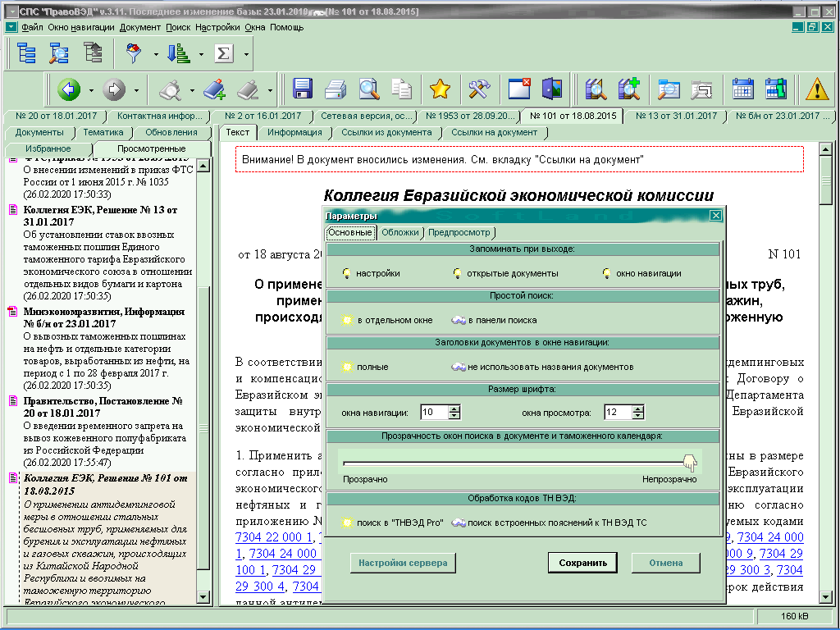
Task: Select simple search 'в отдельном окне'
Action: (387, 320)
